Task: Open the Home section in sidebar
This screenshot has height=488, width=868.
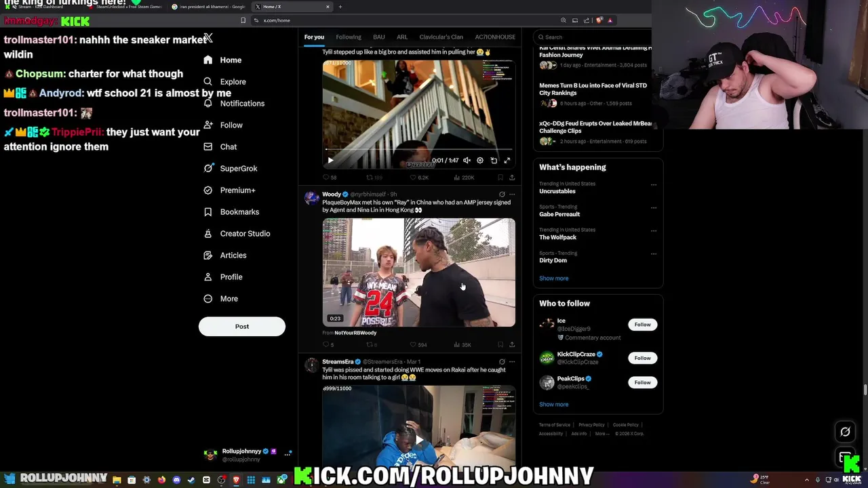Action: click(222, 60)
